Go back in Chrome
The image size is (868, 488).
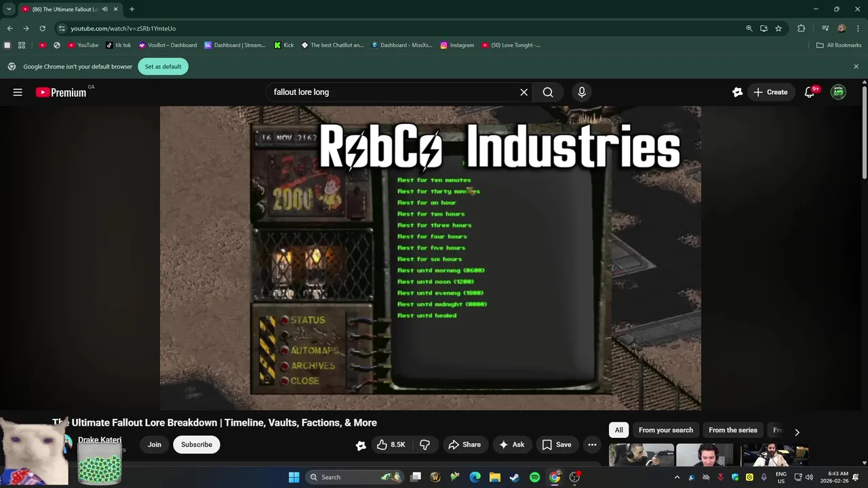point(9,28)
